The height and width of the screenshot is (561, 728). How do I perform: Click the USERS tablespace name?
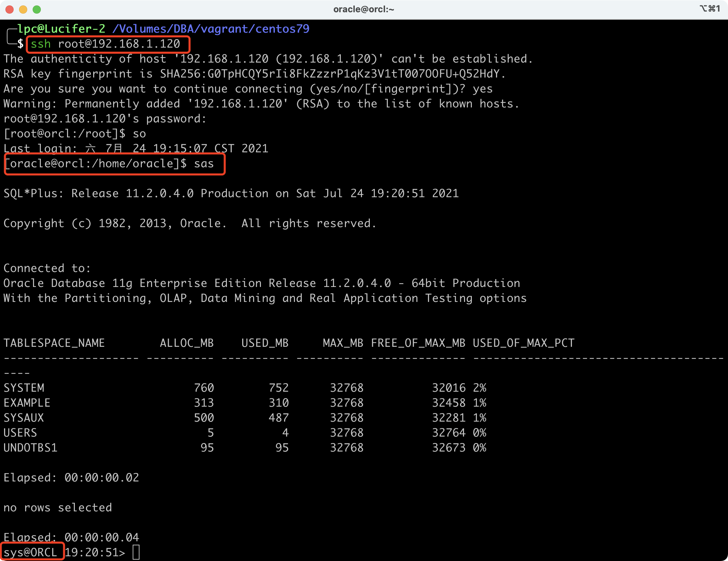click(20, 433)
